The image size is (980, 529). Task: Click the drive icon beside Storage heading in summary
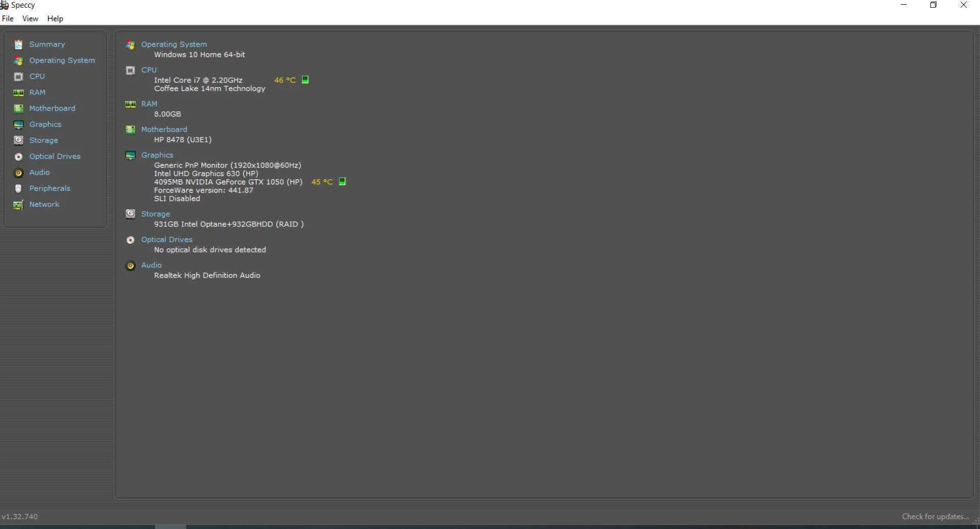click(130, 214)
